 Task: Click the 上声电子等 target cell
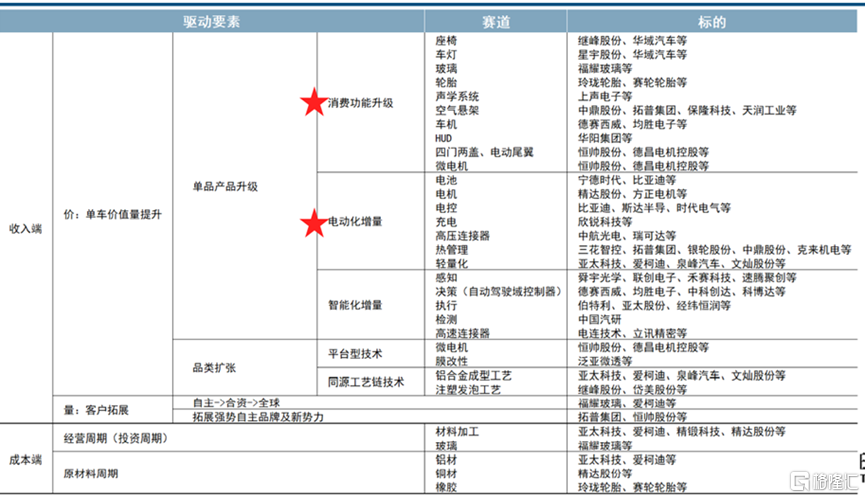605,96
